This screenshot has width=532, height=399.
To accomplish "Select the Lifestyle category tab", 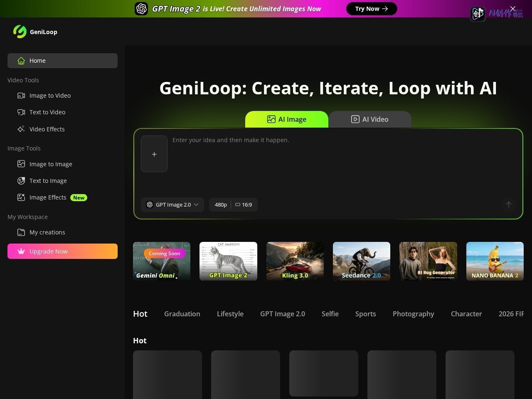I will pyautogui.click(x=230, y=314).
